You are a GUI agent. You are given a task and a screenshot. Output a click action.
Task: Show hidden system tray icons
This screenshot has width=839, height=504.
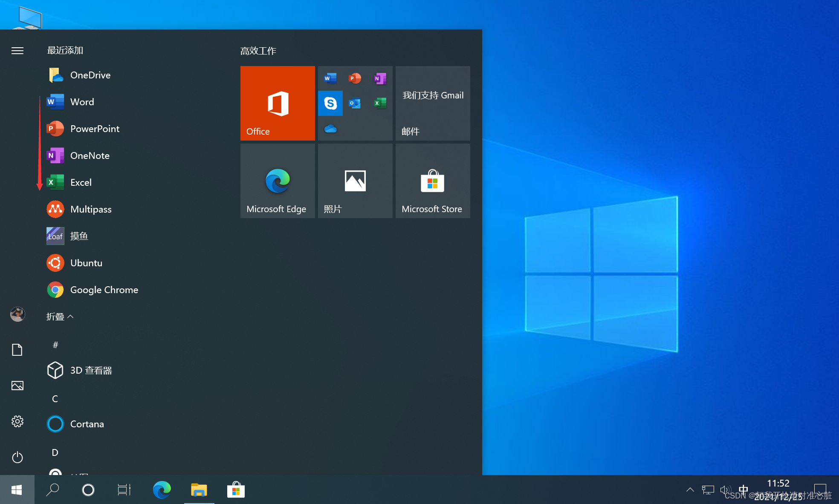(x=690, y=490)
